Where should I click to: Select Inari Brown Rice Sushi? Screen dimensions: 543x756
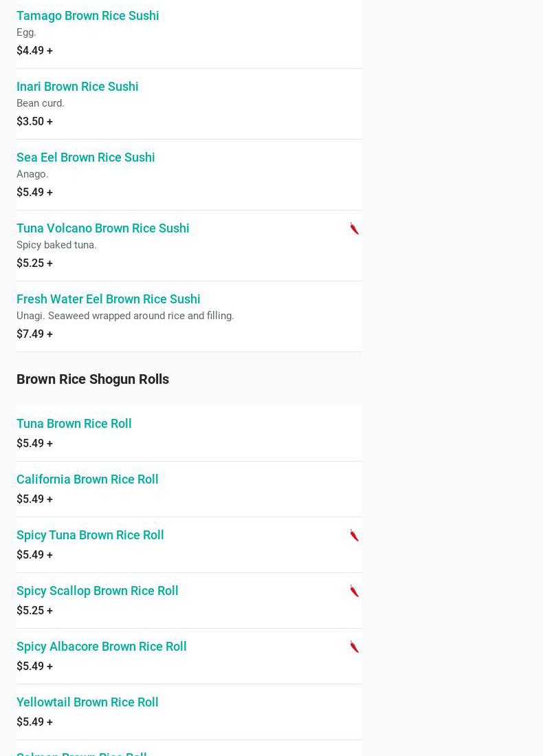point(77,86)
